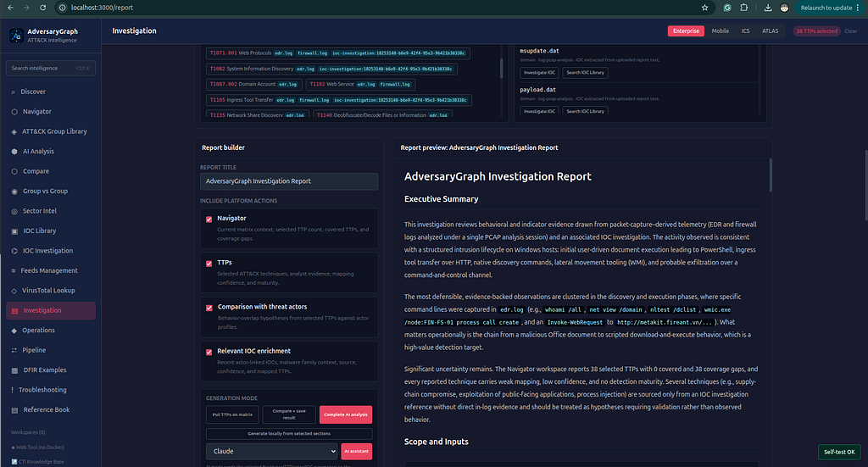
Task: Switch to ATLAS matrix tab
Action: [x=770, y=31]
